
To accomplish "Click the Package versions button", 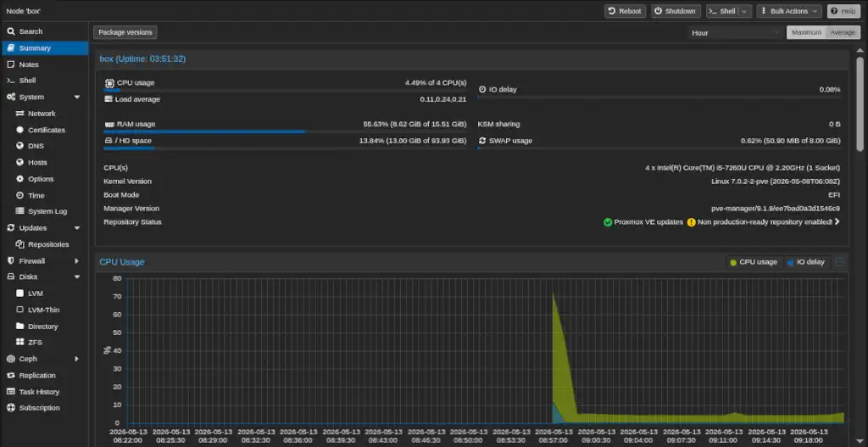I will [x=125, y=32].
